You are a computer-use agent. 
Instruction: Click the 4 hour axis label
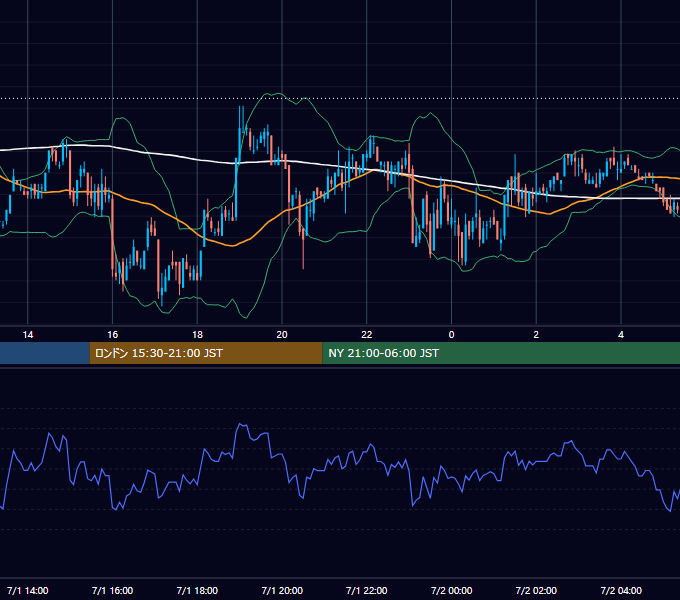(x=621, y=335)
